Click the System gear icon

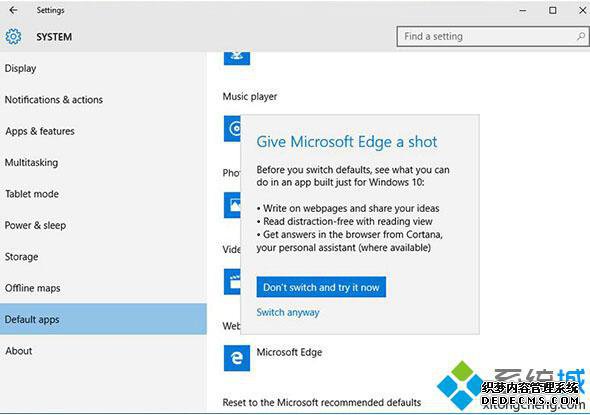(13, 36)
